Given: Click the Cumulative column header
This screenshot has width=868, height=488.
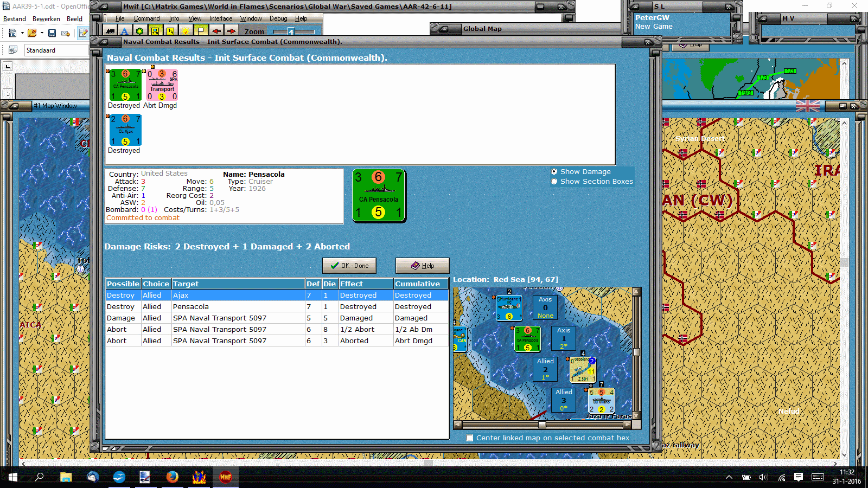Looking at the screenshot, I should 421,284.
